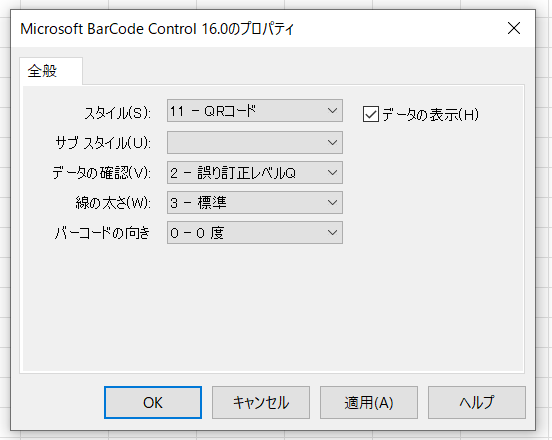Close the BarCode Control properties dialog

point(514,28)
